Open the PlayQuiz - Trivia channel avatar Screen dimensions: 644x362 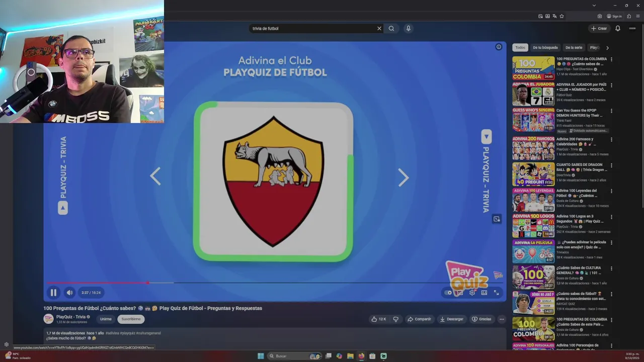tap(48, 319)
